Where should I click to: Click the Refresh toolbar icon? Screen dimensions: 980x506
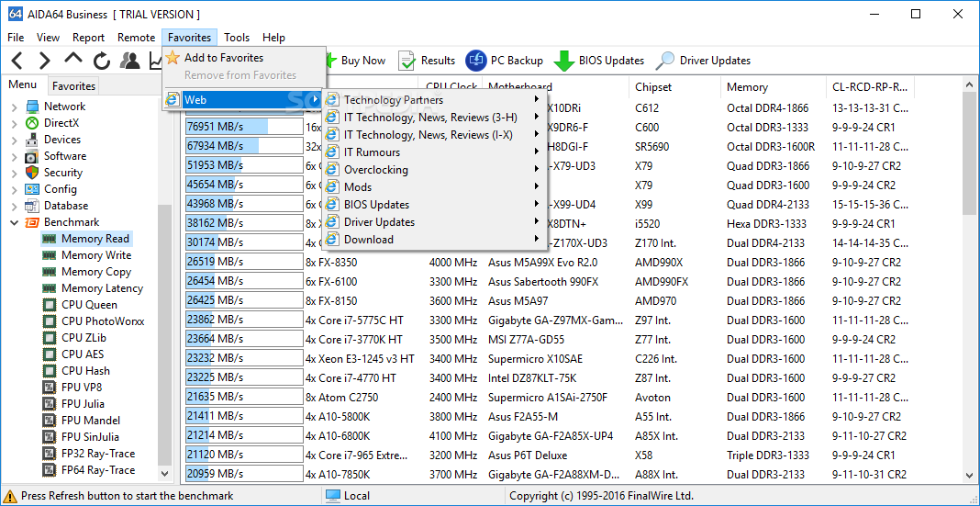(x=102, y=61)
